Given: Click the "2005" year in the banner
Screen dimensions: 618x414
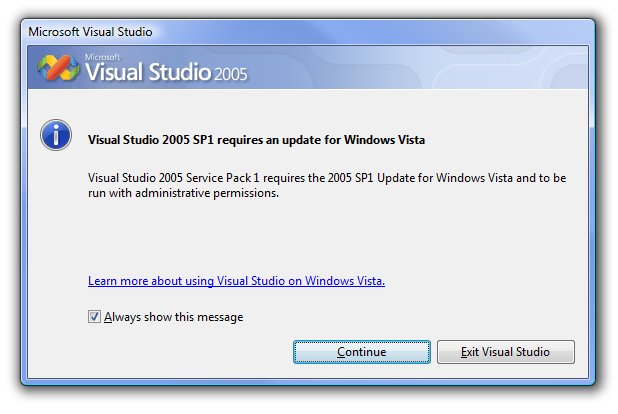Looking at the screenshot, I should coord(231,74).
